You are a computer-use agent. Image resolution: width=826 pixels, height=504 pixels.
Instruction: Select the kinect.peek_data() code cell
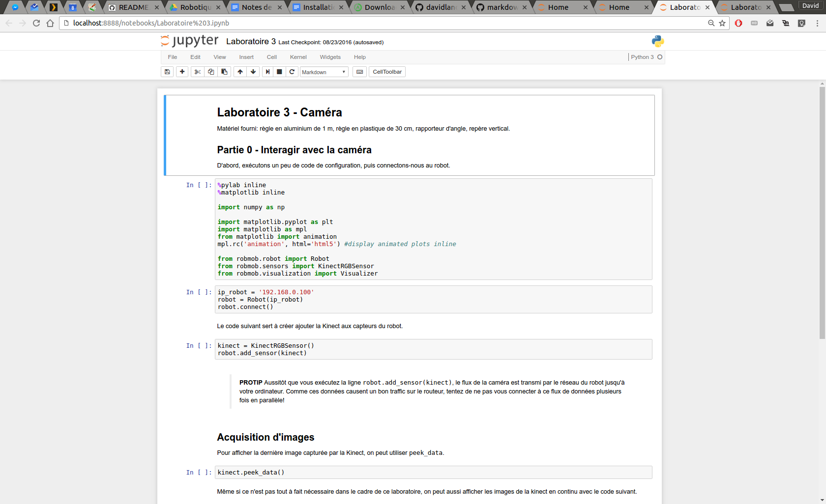433,472
